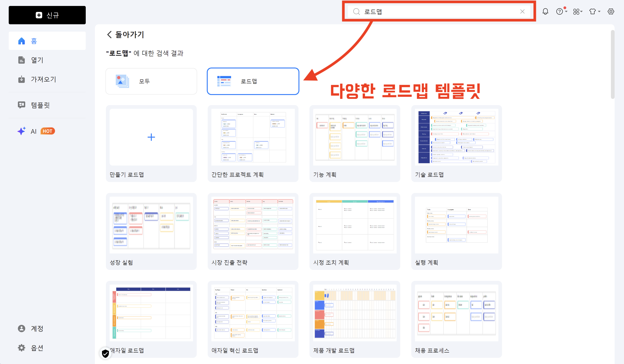Click the 신규 new button
The image size is (624, 364).
click(47, 15)
